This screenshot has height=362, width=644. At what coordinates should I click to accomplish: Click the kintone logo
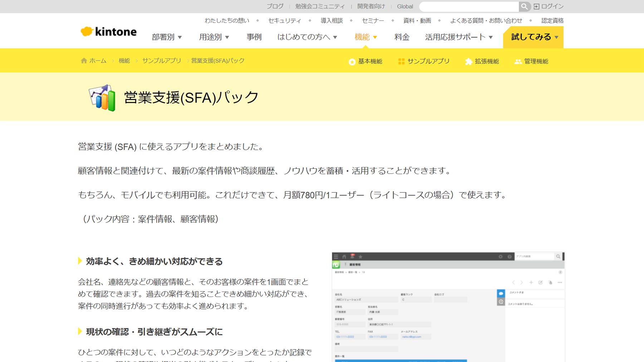(108, 31)
